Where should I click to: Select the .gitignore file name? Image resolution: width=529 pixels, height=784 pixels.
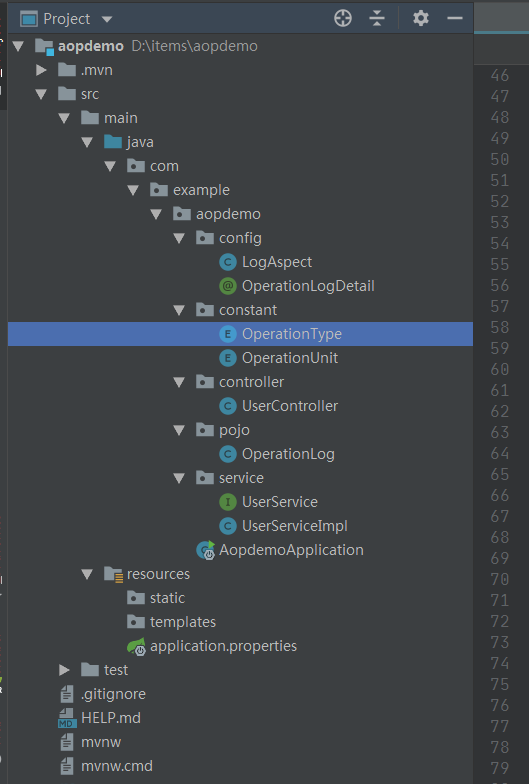pyautogui.click(x=114, y=694)
